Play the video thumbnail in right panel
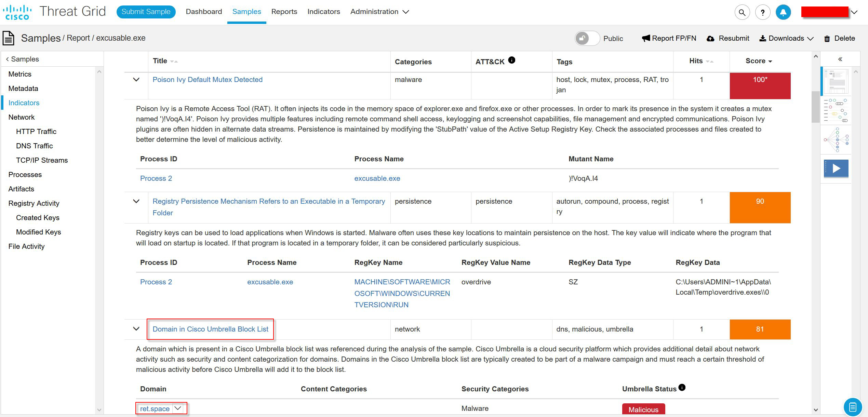Image resolution: width=868 pixels, height=417 pixels. pyautogui.click(x=836, y=169)
